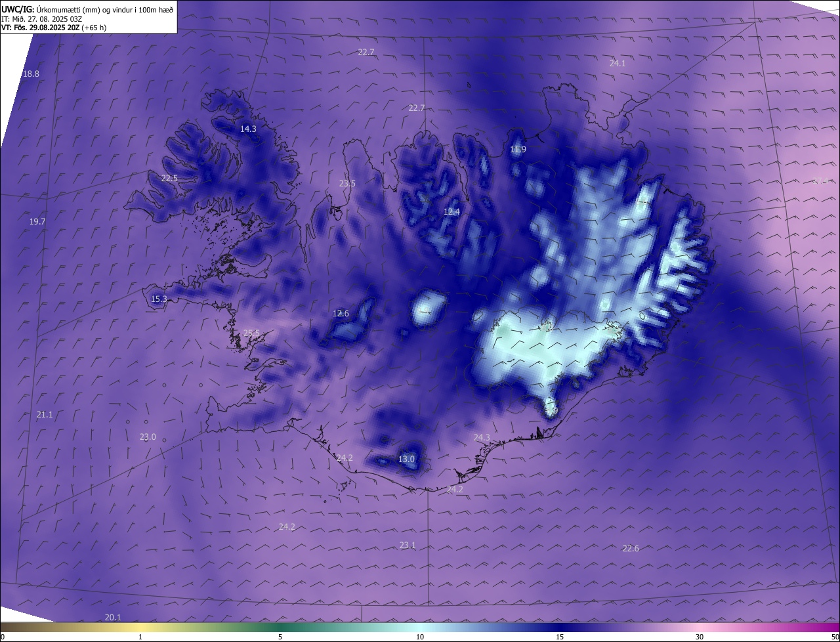Click the map value 18.8
The height and width of the screenshot is (642, 840).
click(x=31, y=74)
